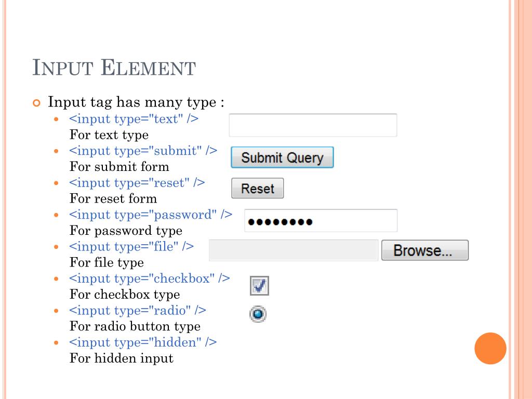Viewport: 532px width, 399px height.
Task: Select the blue radio button
Action: pos(258,314)
